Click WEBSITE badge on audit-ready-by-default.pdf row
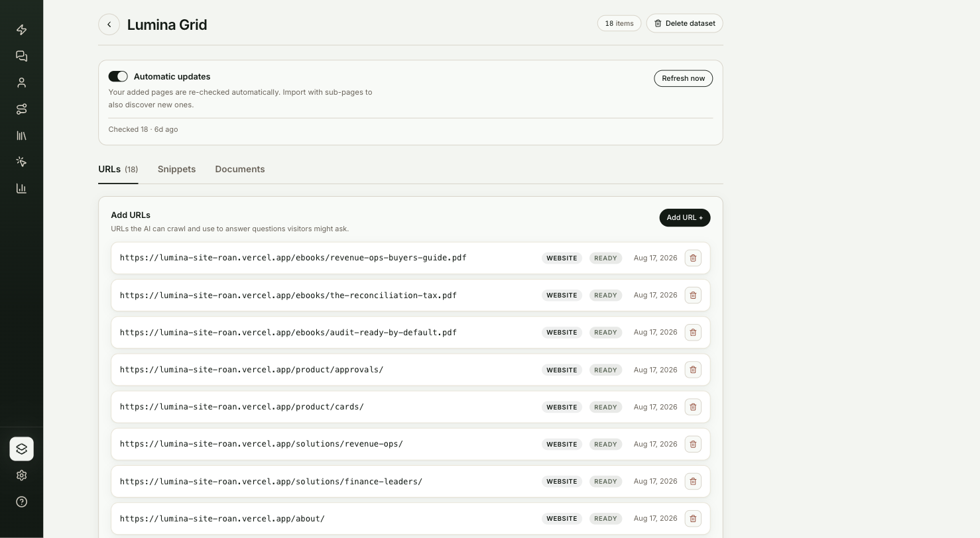 tap(562, 333)
